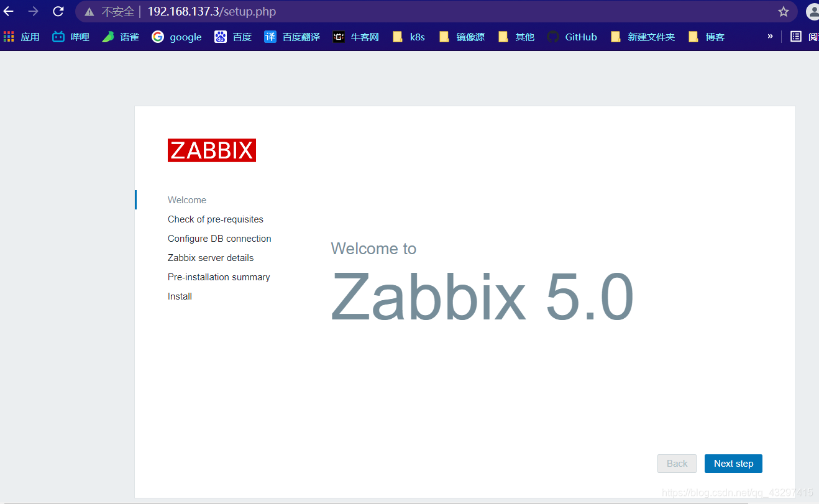Open the 语雀 bookmark
This screenshot has height=504, width=819.
tap(120, 37)
